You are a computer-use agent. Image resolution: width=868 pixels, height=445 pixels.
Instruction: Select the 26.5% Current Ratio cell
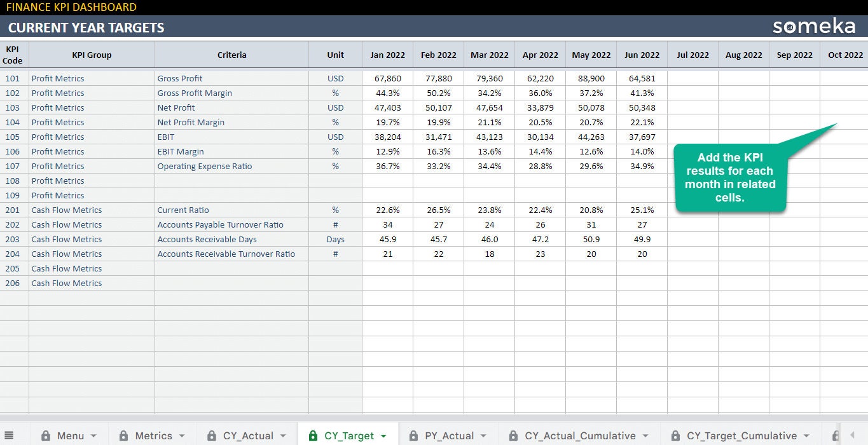pyautogui.click(x=439, y=210)
